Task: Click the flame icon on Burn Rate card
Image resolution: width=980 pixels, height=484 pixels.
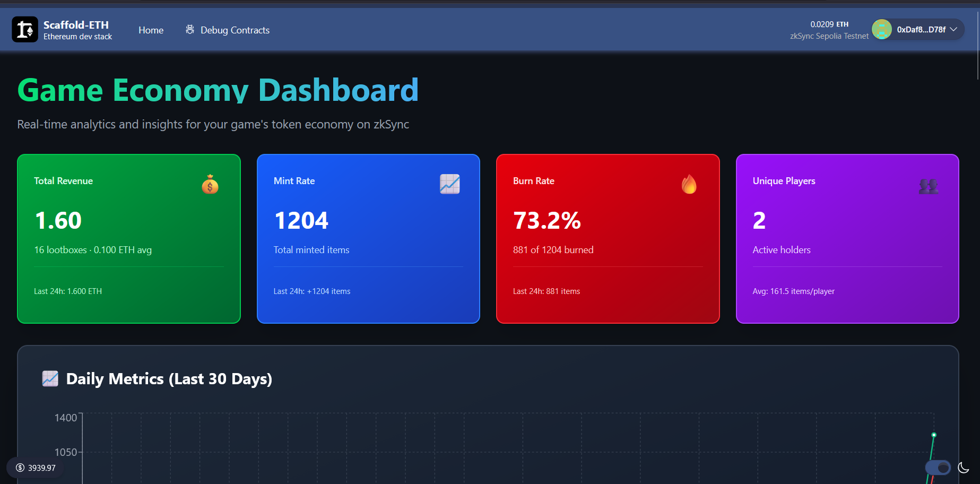Action: point(689,184)
